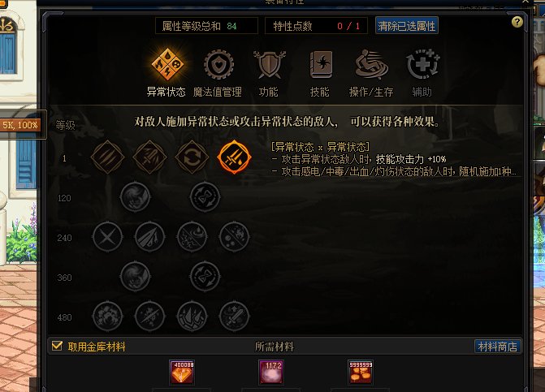Select the 操作/生存 category icon
Screen dimensions: 545x392
pyautogui.click(x=371, y=65)
